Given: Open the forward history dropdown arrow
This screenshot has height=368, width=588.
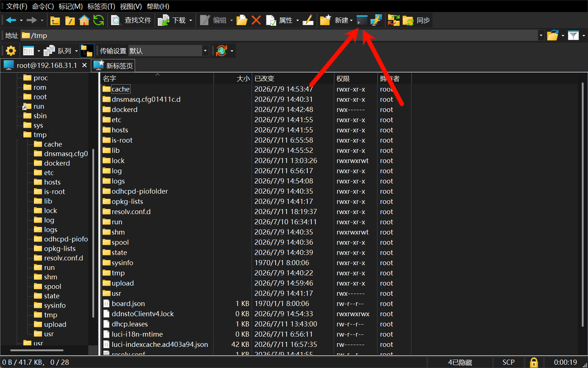Looking at the screenshot, I should click(42, 20).
